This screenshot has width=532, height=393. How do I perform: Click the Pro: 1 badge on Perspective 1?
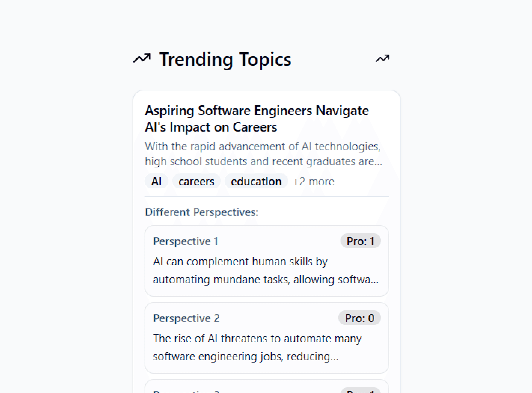tap(360, 241)
